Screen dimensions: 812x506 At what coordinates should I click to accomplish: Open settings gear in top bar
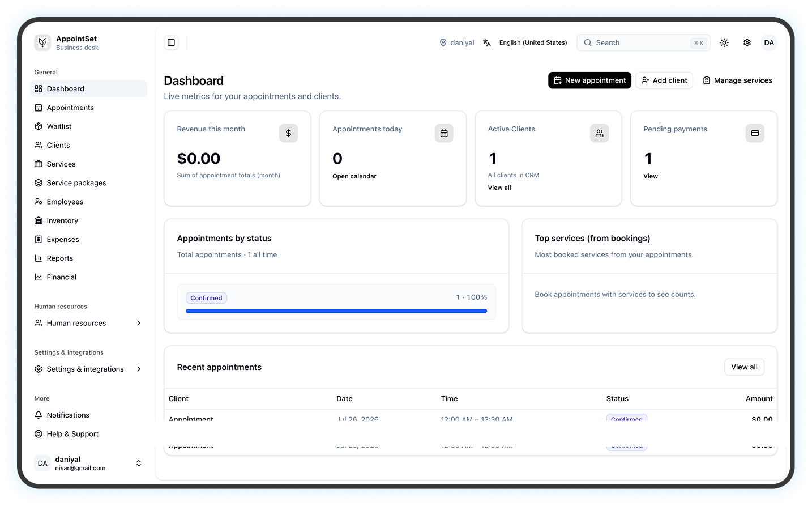[747, 42]
